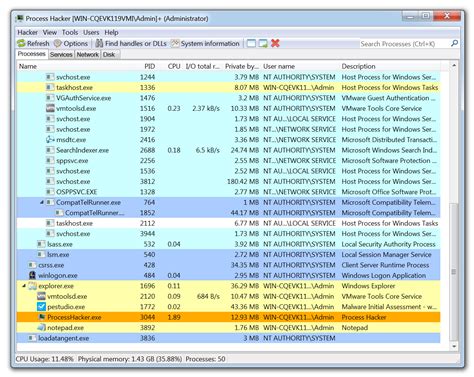Click the Processes: 50 status entry
The width and height of the screenshot is (474, 377).
[205, 359]
